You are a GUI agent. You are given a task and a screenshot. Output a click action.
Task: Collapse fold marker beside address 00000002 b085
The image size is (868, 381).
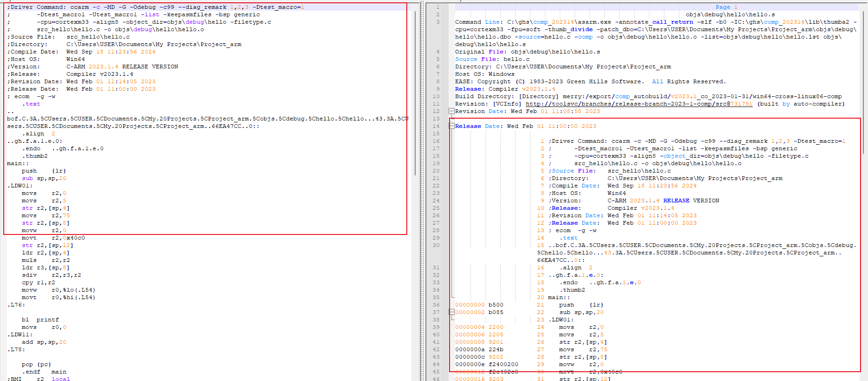(x=451, y=312)
